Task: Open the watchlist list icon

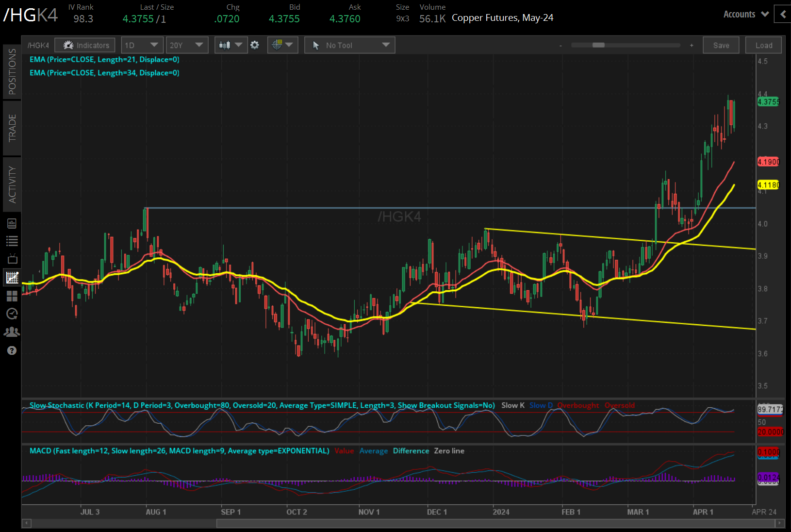Action: 12,241
